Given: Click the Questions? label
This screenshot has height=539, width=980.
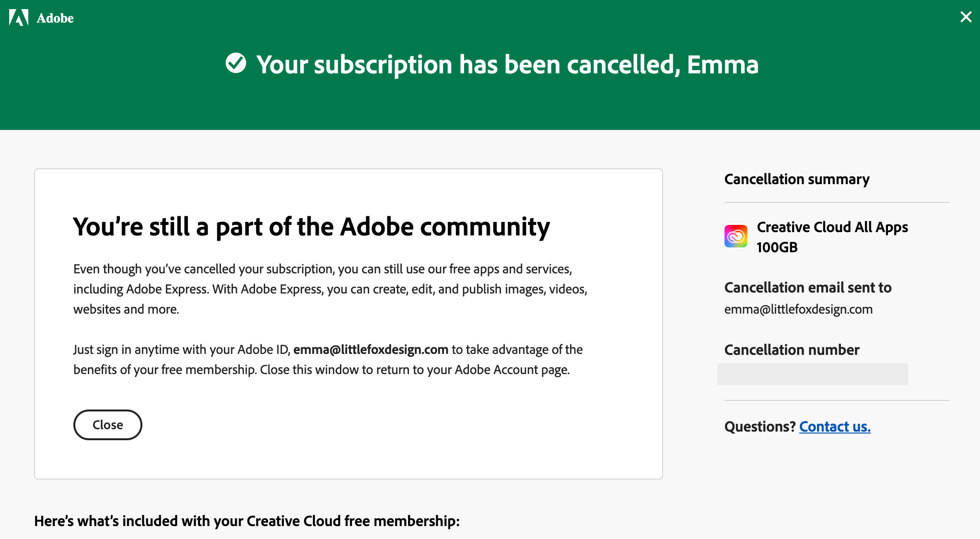Looking at the screenshot, I should tap(760, 426).
